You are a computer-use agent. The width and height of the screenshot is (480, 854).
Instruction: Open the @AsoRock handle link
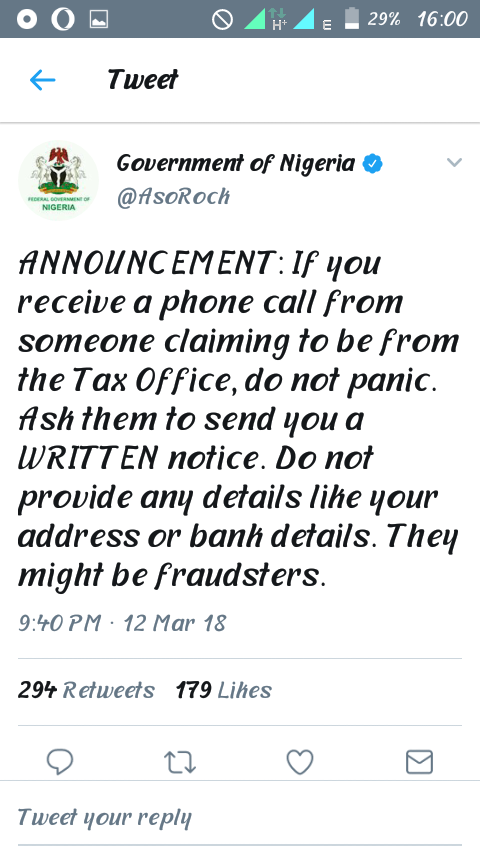click(173, 197)
